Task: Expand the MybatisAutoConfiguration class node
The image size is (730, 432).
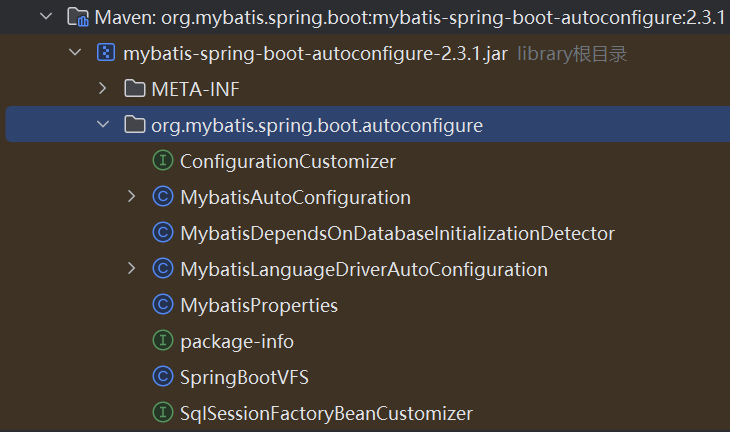Action: click(132, 196)
